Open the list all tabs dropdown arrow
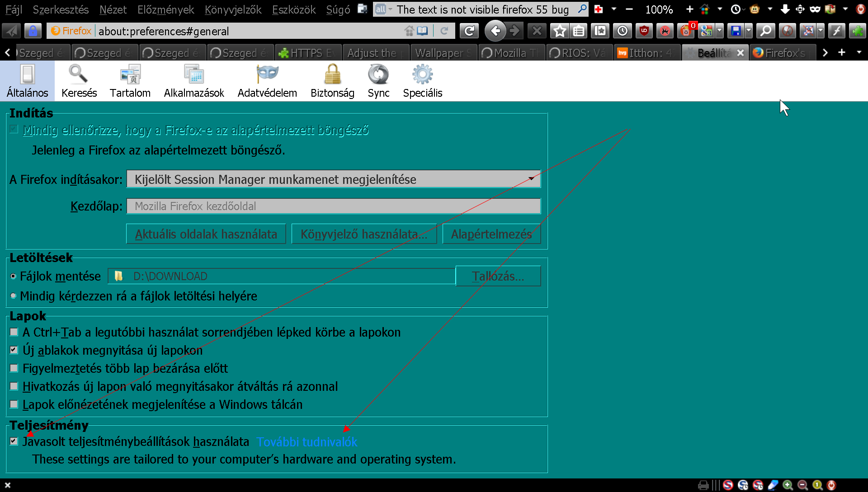Viewport: 868px width, 492px height. pyautogui.click(x=859, y=52)
